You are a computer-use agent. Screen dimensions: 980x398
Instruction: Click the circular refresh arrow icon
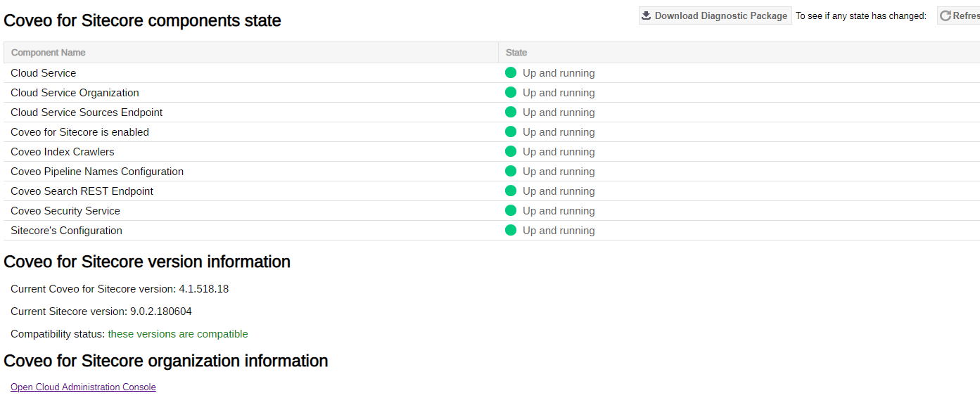click(946, 15)
